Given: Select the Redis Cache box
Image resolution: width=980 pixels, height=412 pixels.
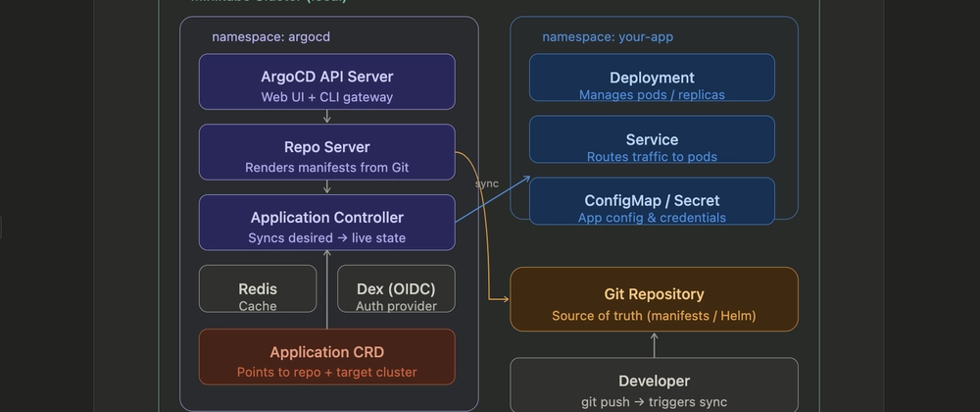Looking at the screenshot, I should click(x=258, y=288).
